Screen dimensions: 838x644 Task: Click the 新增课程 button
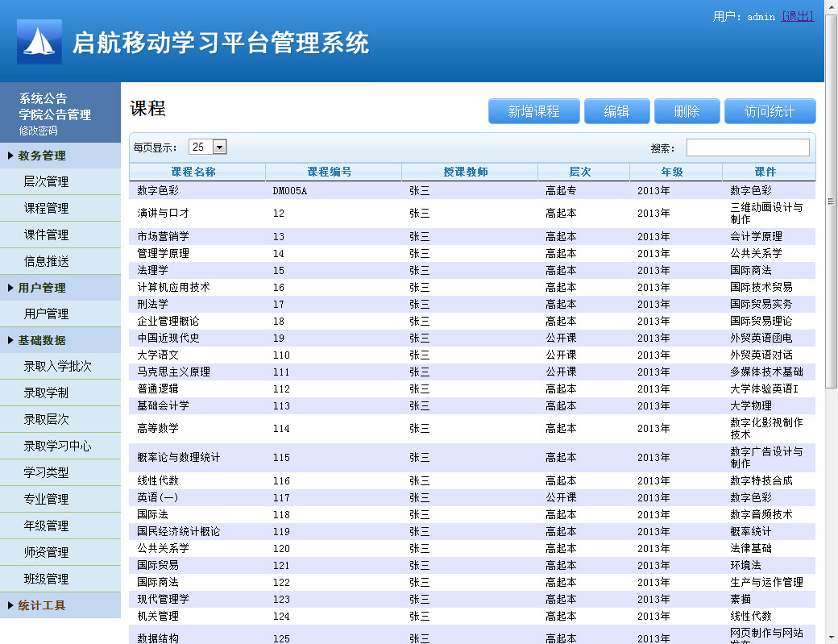click(533, 111)
